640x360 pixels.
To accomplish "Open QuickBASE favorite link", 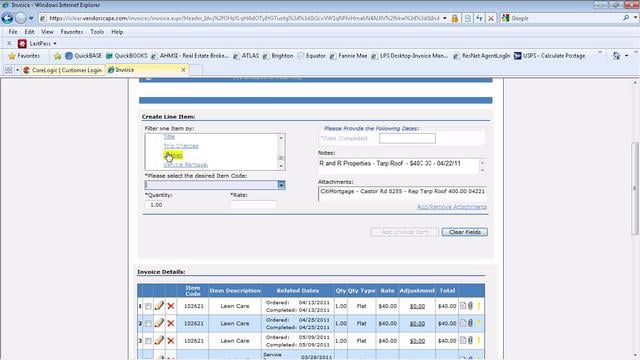I will pyautogui.click(x=83, y=56).
